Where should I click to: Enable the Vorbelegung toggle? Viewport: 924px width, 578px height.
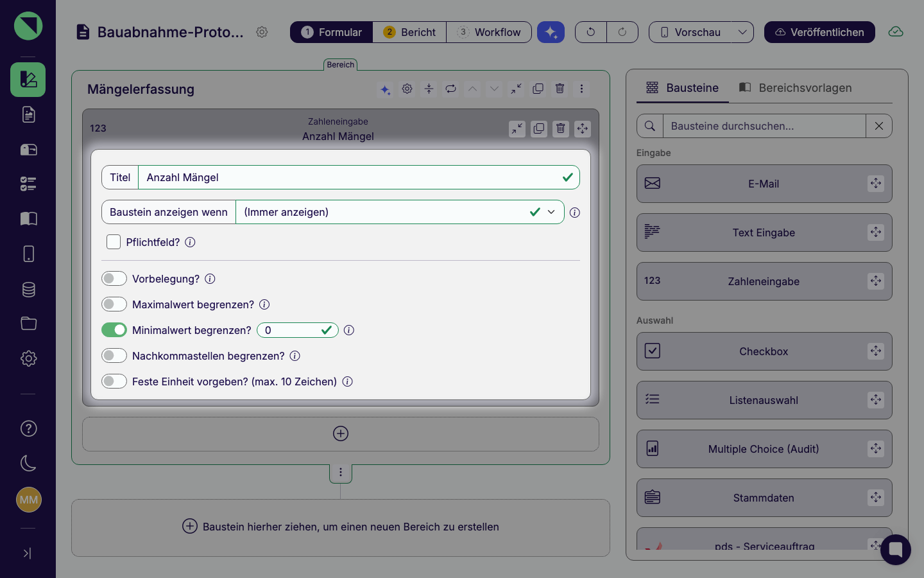click(x=114, y=279)
